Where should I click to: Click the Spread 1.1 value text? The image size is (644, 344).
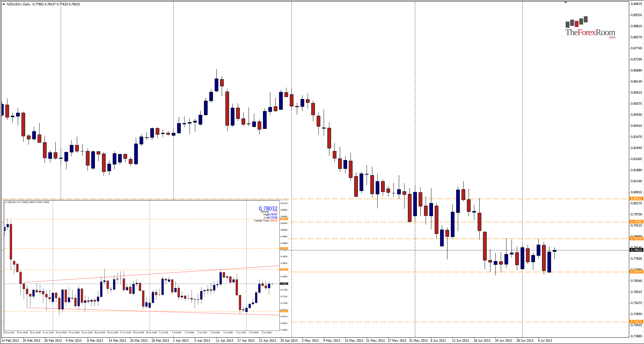click(x=275, y=212)
